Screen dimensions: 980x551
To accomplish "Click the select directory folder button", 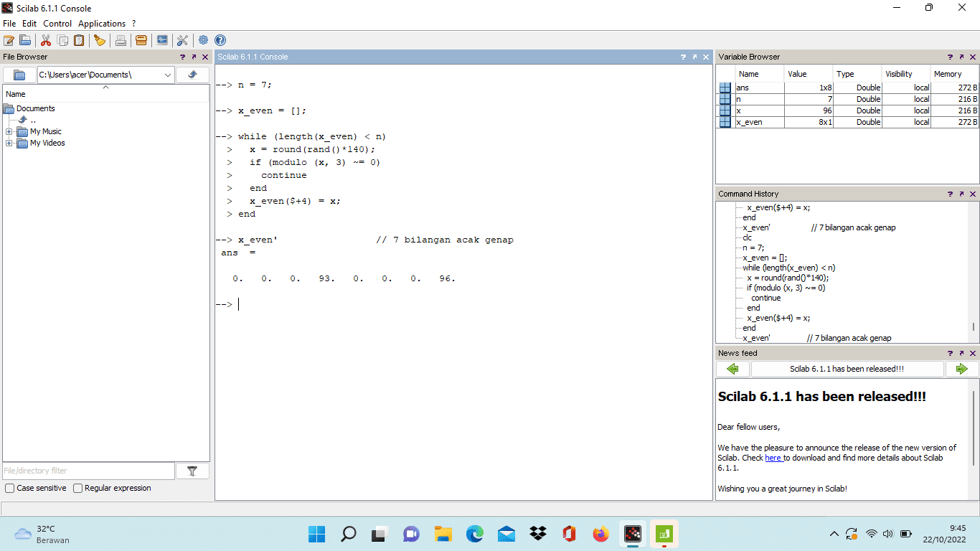I will (19, 75).
